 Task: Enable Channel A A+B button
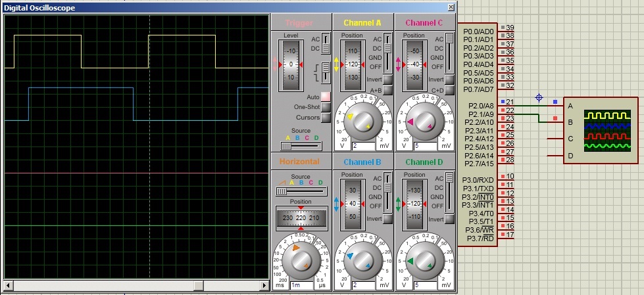pyautogui.click(x=387, y=90)
